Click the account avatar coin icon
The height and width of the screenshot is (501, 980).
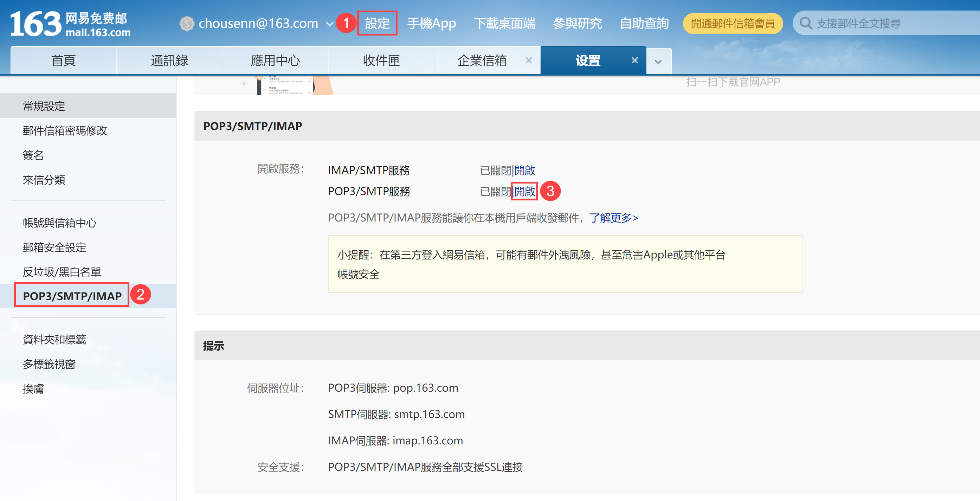[x=186, y=24]
